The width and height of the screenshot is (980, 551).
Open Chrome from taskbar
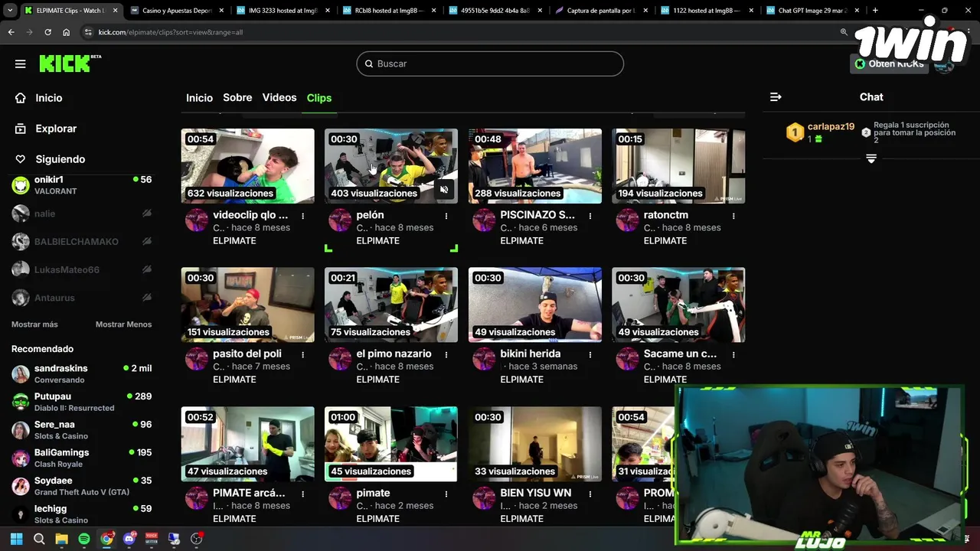click(106, 539)
